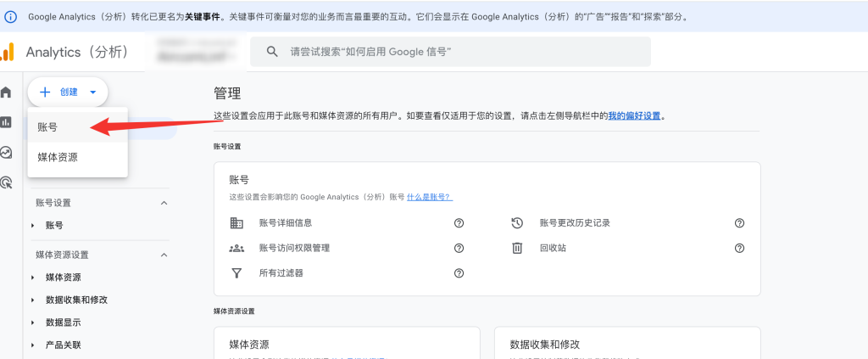Click the Analytics（分析） title text
Viewport: 868px width, 359px height.
click(x=77, y=52)
